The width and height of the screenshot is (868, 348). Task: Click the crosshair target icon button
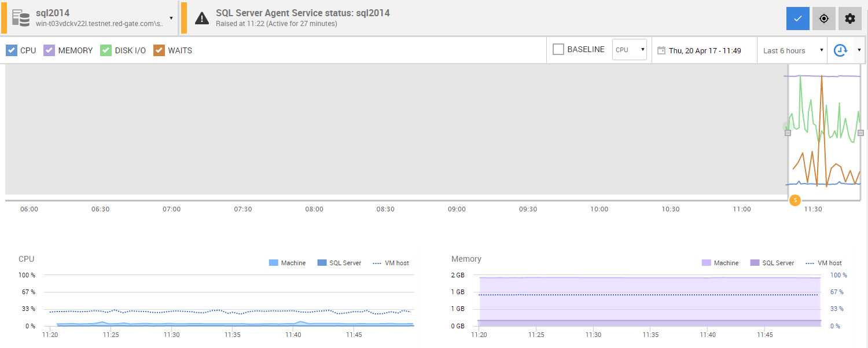tap(824, 19)
